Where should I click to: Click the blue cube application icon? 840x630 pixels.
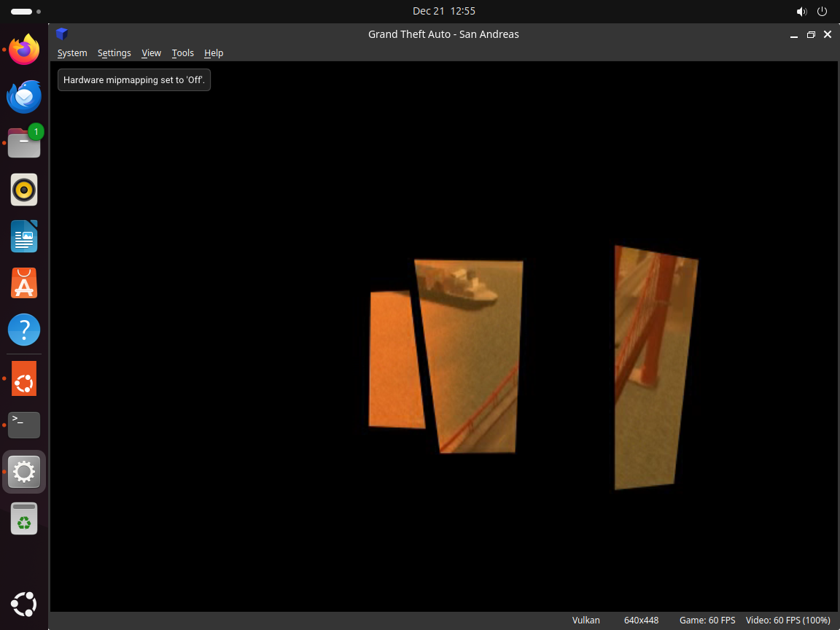[x=62, y=34]
